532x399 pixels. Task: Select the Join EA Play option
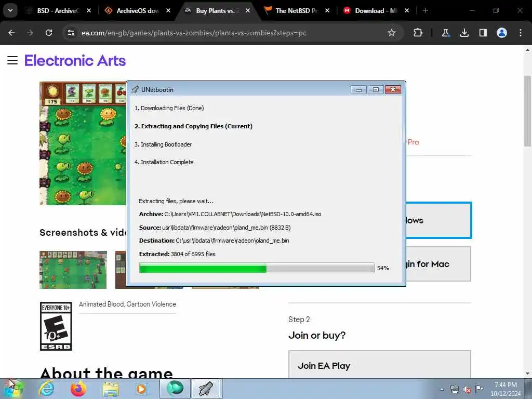pyautogui.click(x=380, y=365)
